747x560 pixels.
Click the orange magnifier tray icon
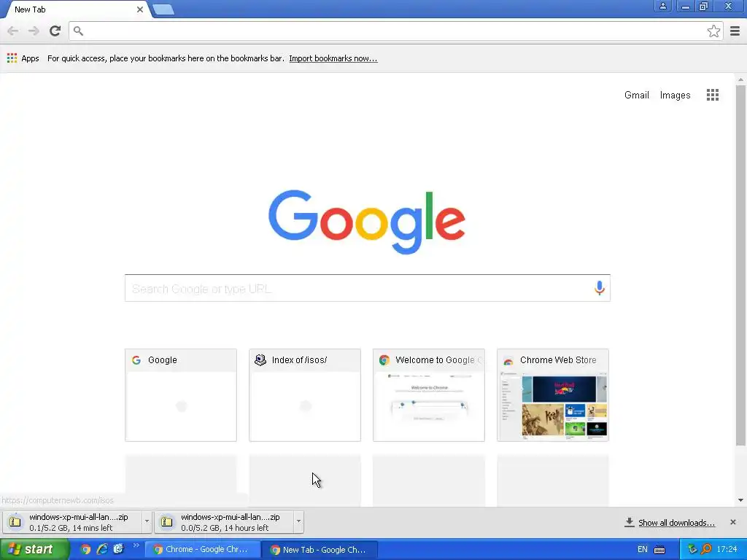tap(706, 550)
